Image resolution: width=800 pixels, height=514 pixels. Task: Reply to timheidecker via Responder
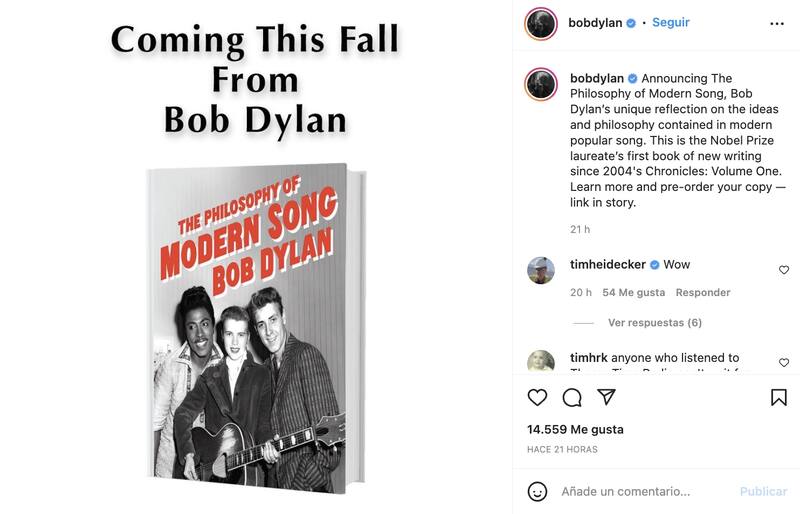click(x=703, y=292)
